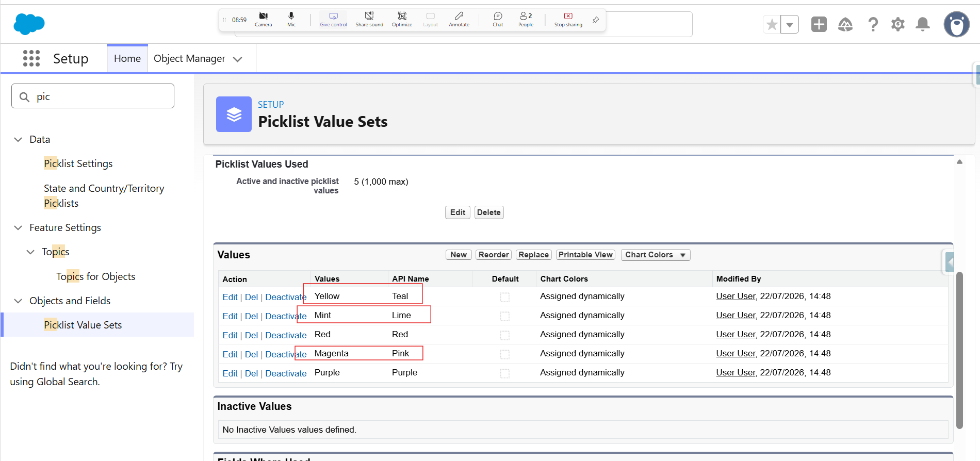980x461 pixels.
Task: Open the Setup gear menu
Action: point(898,24)
